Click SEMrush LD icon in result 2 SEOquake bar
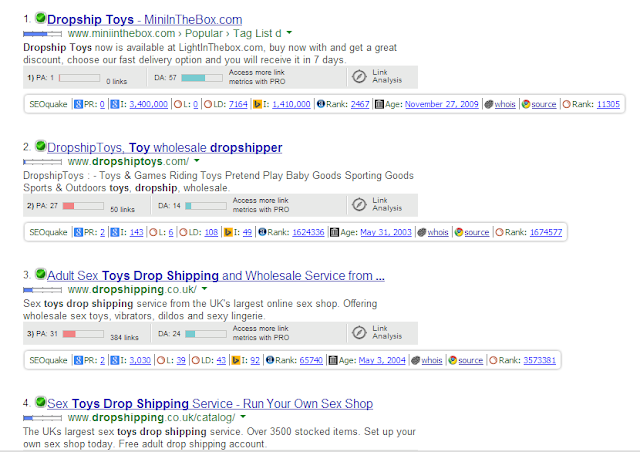The image size is (640, 452). point(183,232)
